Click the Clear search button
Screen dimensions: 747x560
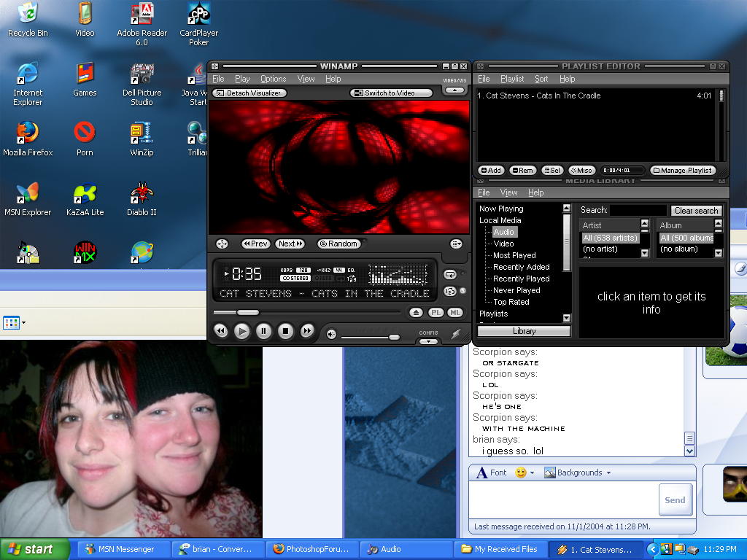[x=696, y=211]
